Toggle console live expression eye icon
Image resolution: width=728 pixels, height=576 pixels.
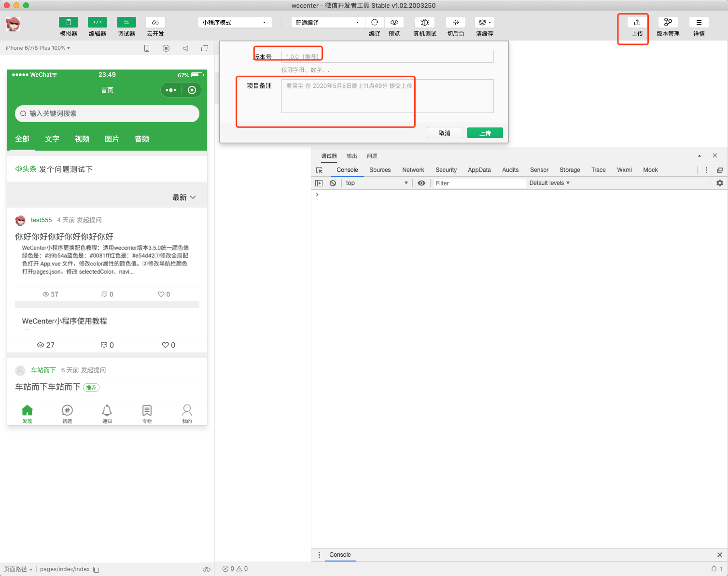(x=421, y=183)
